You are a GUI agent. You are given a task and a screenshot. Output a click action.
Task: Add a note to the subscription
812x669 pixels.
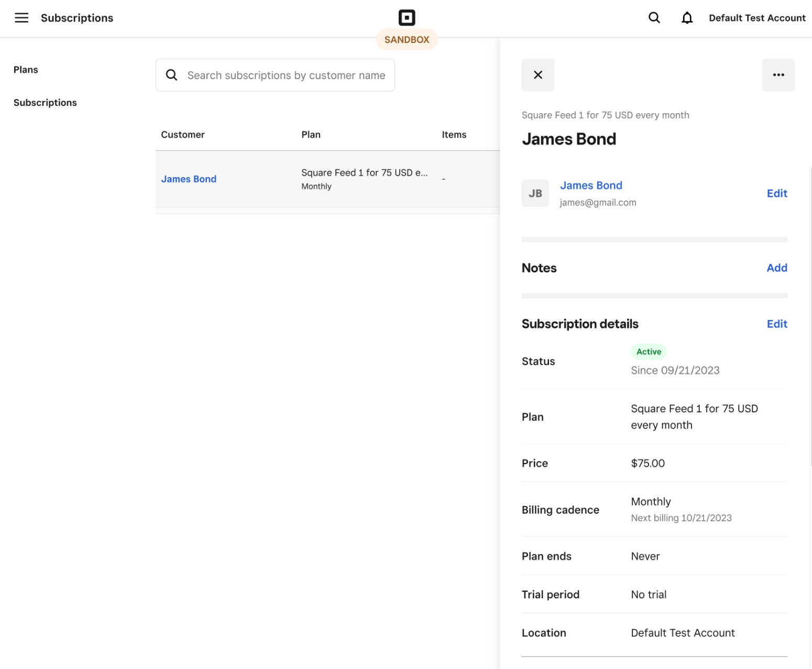(777, 268)
